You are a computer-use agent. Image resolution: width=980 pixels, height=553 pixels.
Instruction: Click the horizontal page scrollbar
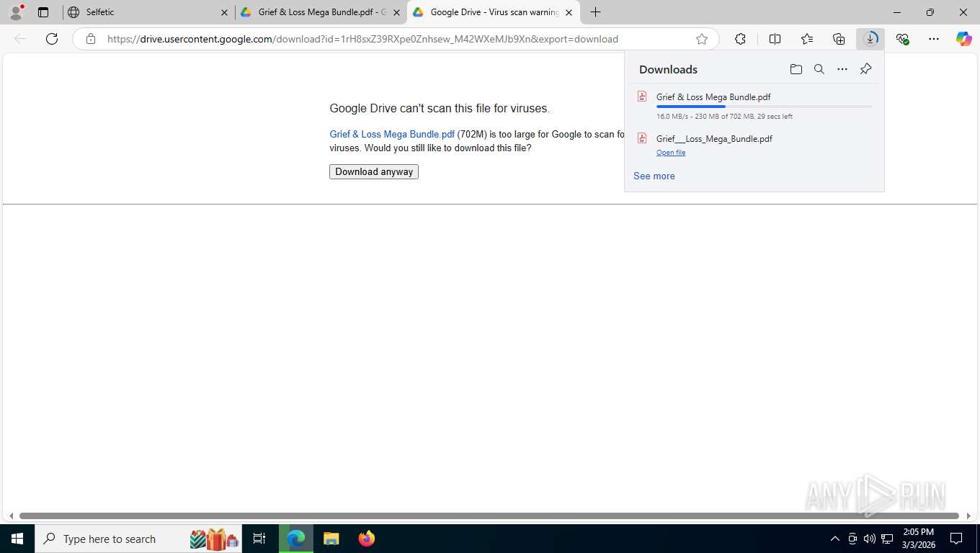489,516
